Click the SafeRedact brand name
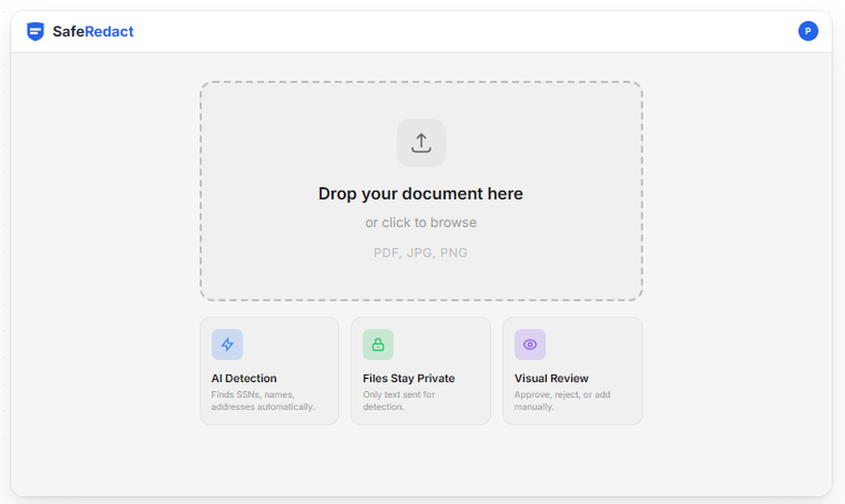The image size is (845, 504). 93,31
